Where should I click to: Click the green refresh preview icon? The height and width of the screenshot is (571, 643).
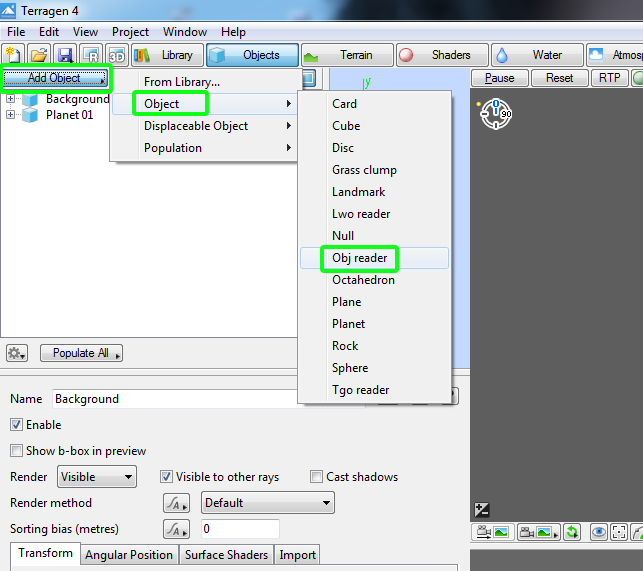tap(572, 532)
